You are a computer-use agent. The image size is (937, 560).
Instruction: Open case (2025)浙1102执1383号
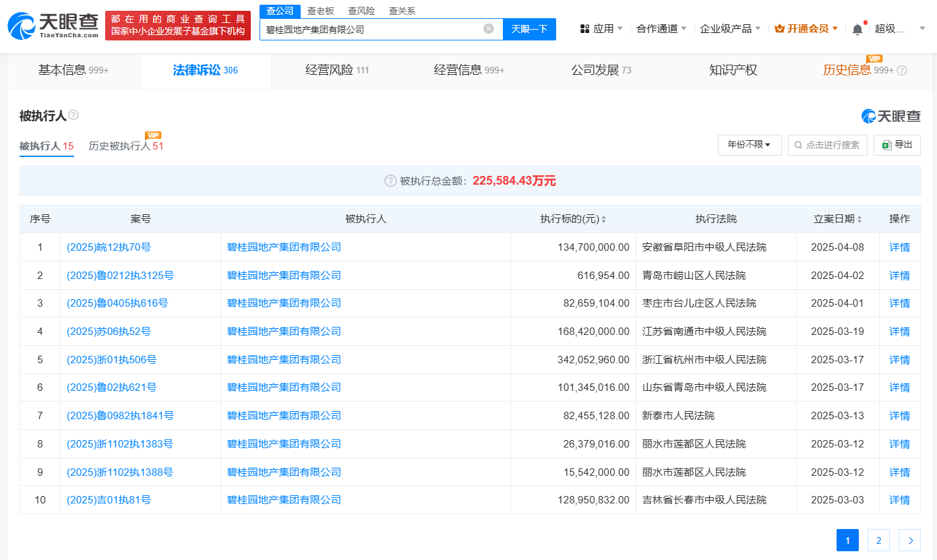120,444
